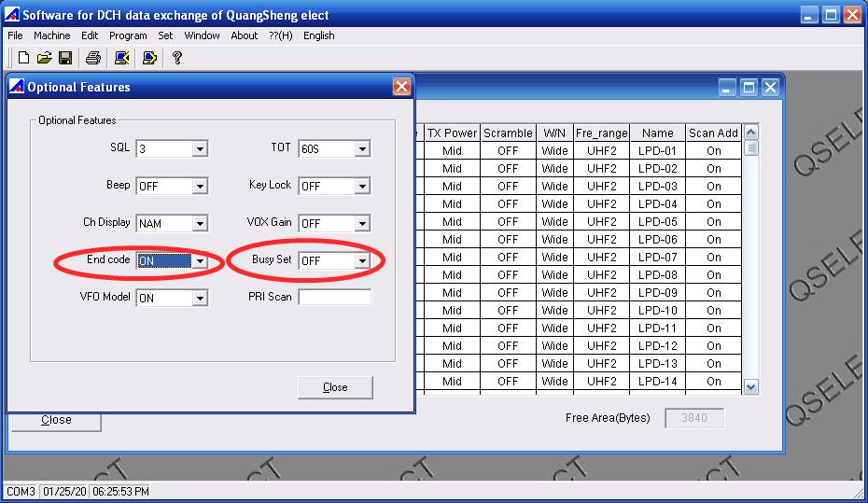Image resolution: width=868 pixels, height=503 pixels.
Task: Select the LPD-14 name cell
Action: coord(658,382)
